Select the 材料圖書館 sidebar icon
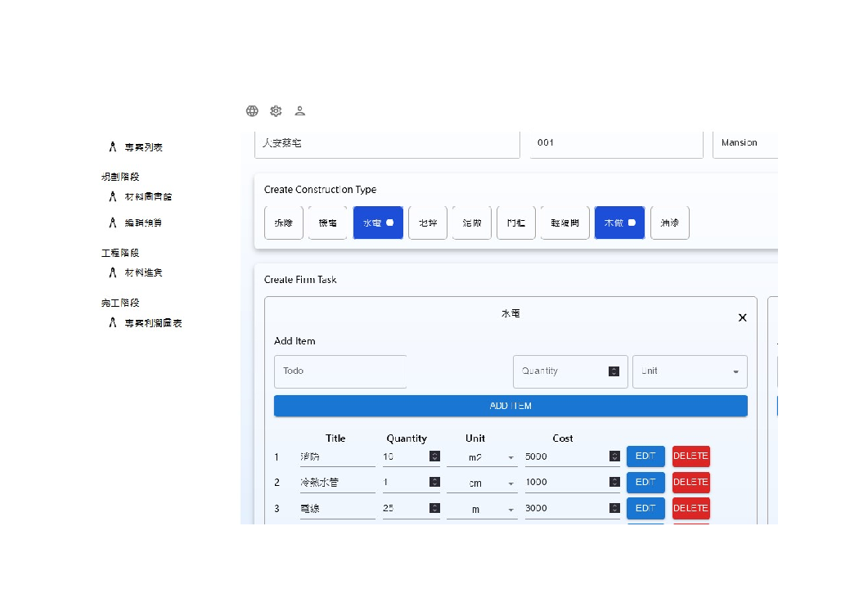Image resolution: width=859 pixels, height=616 pixels. click(x=113, y=196)
